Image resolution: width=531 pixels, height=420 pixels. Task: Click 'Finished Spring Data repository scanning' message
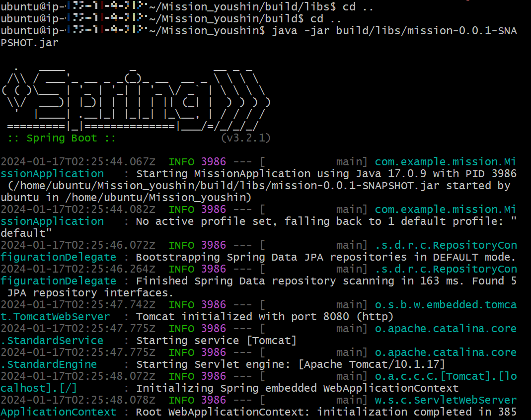(x=265, y=281)
